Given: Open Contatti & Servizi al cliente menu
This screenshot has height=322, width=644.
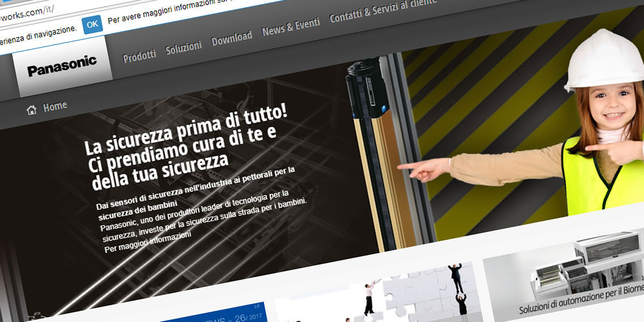Looking at the screenshot, I should [383, 11].
